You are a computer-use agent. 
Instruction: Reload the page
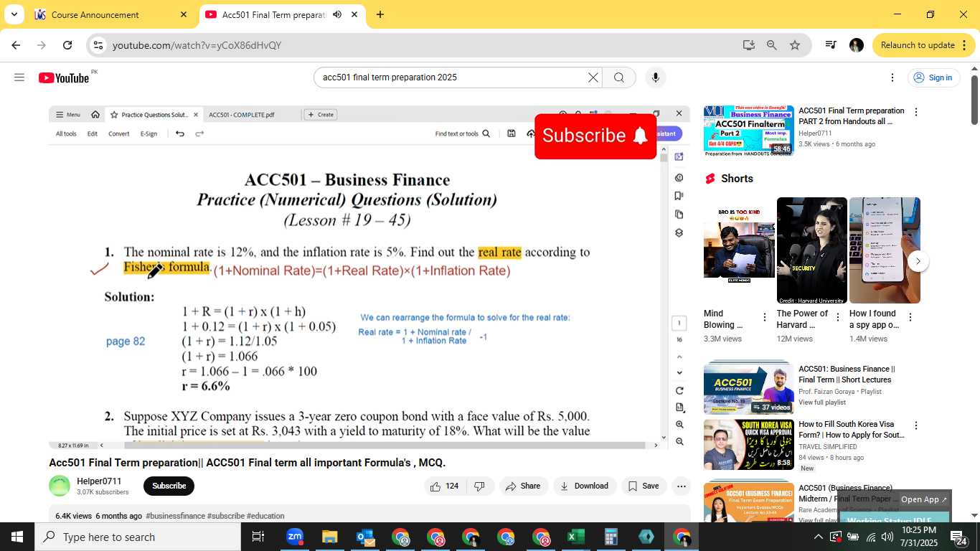(67, 45)
